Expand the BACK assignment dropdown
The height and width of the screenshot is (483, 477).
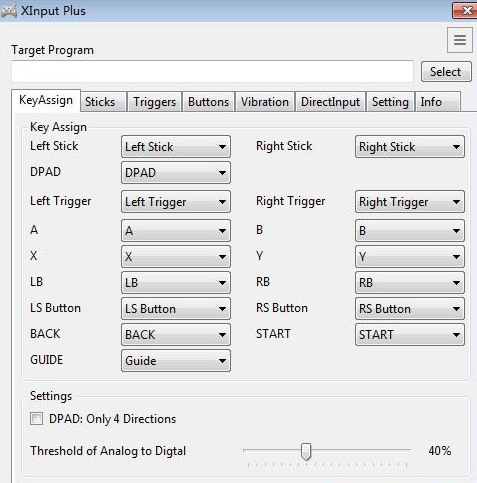pyautogui.click(x=176, y=334)
